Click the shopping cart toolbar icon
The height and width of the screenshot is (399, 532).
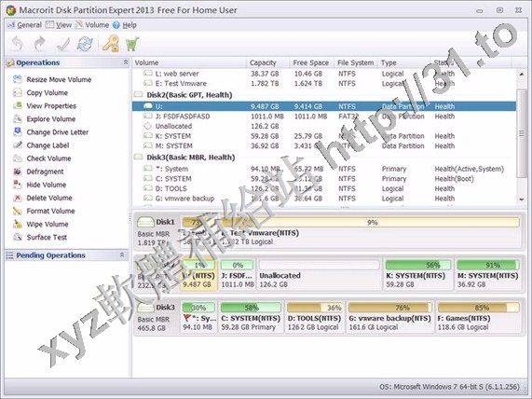pyautogui.click(x=132, y=44)
